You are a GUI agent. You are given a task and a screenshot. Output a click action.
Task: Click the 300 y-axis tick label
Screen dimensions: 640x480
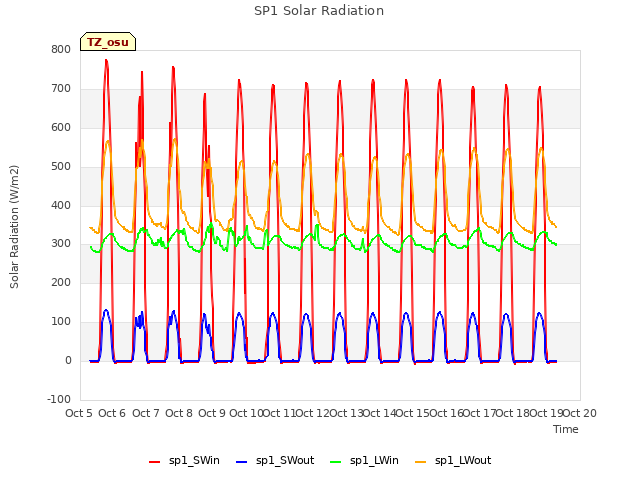61,244
